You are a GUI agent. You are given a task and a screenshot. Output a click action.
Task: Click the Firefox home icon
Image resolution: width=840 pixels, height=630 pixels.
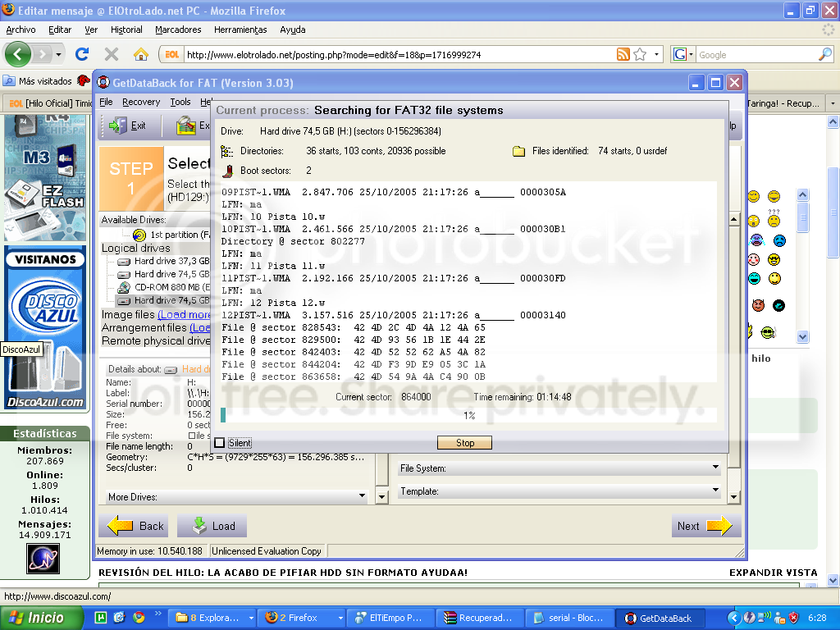pos(141,54)
